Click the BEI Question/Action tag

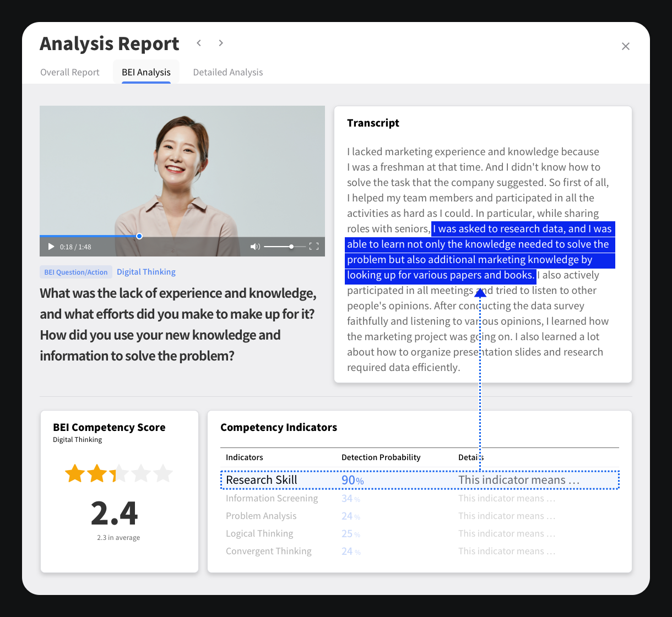click(x=76, y=272)
